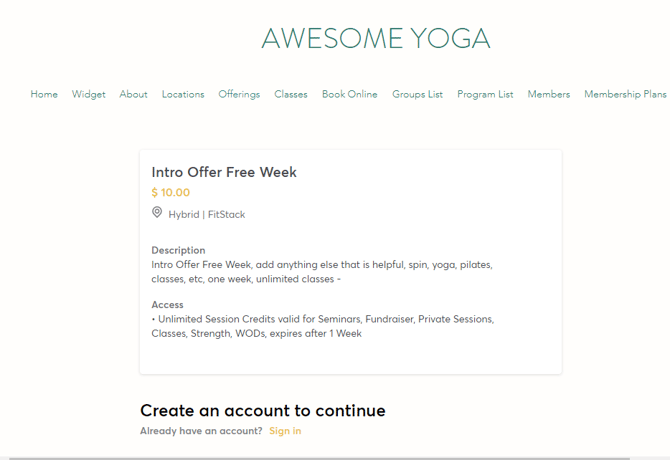Viewport: 670px width, 460px height.
Task: Click the AWESOME YOGA site title
Action: click(375, 38)
